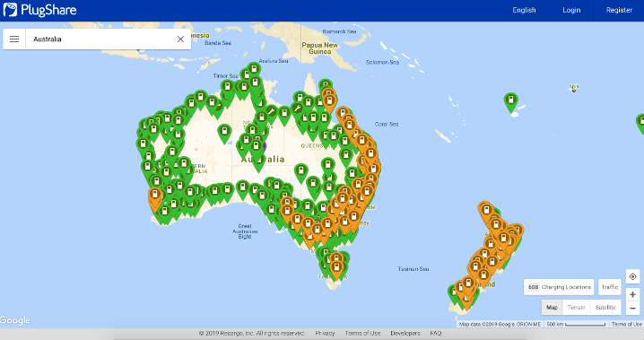Zoom in with the plus button
This screenshot has height=340, width=644.
point(632,294)
